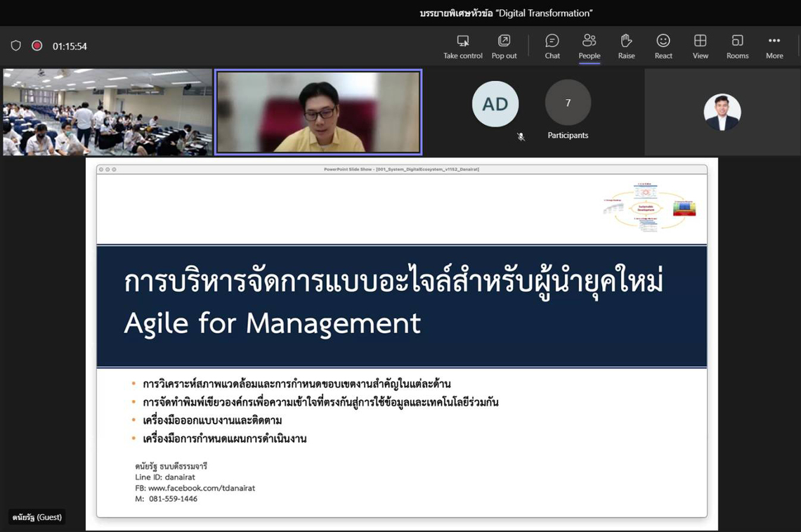801x532 pixels.
Task: Pop out the shared content
Action: tap(504, 46)
